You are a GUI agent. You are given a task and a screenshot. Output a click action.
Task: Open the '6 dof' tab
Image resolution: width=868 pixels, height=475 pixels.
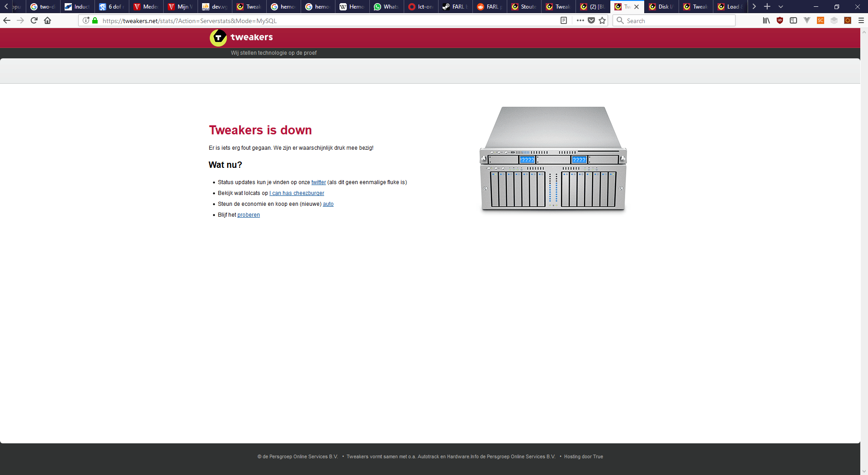click(112, 7)
